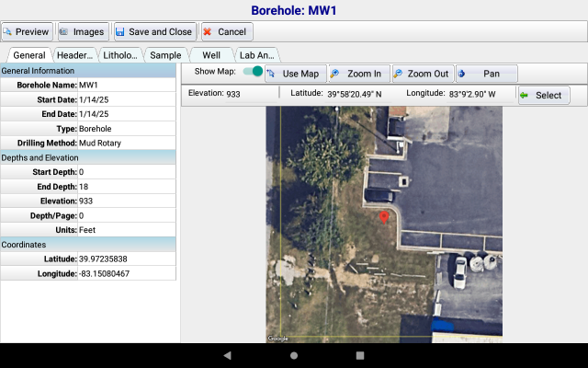Click the Preview magnifier button
Screen dimensions: 588x368
pyautogui.click(x=27, y=31)
